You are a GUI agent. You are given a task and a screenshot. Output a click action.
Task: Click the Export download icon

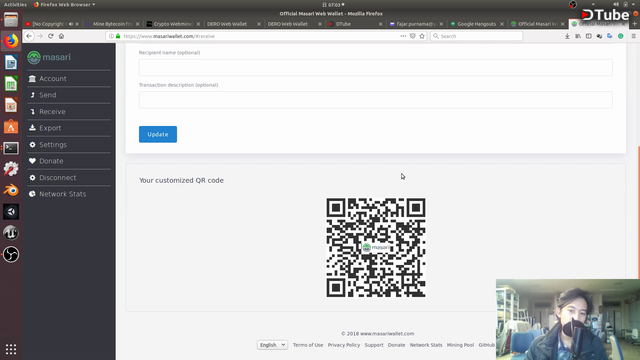coord(32,128)
